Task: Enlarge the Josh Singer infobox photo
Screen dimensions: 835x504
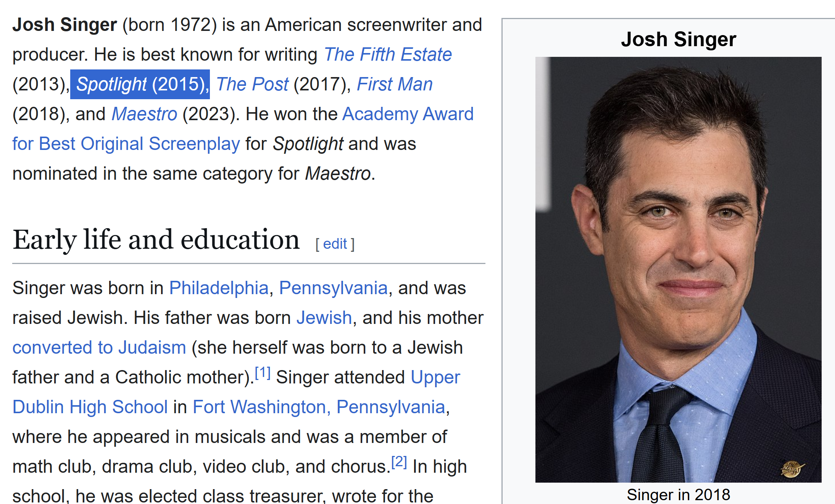Action: click(678, 269)
